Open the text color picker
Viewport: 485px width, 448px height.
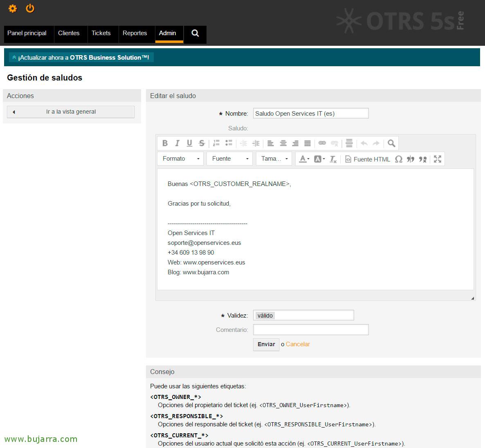(x=303, y=159)
